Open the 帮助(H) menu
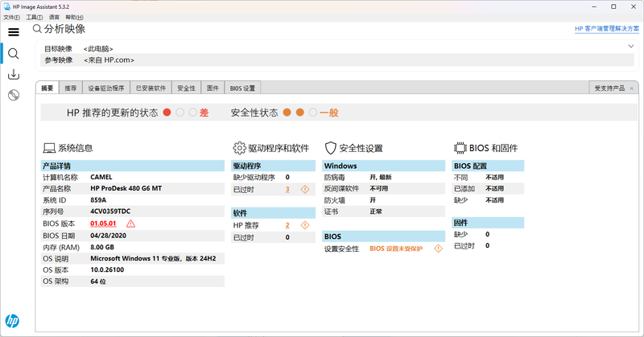This screenshot has width=644, height=337. click(x=73, y=17)
